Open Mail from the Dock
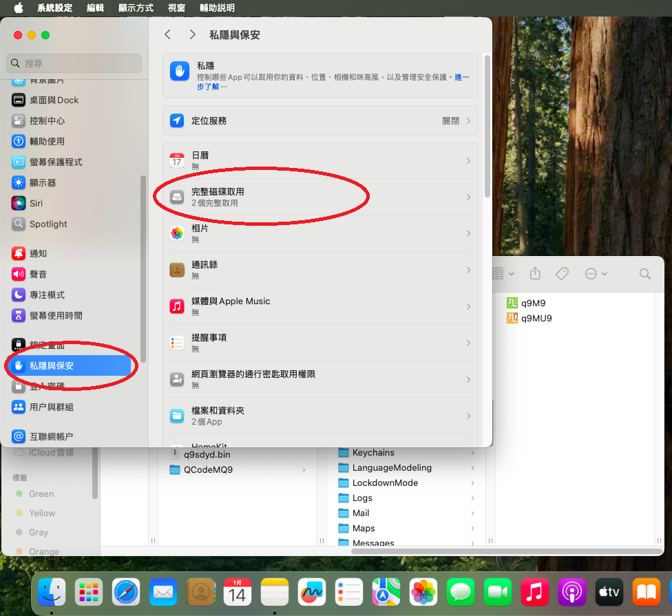Image resolution: width=672 pixels, height=616 pixels. click(163, 592)
